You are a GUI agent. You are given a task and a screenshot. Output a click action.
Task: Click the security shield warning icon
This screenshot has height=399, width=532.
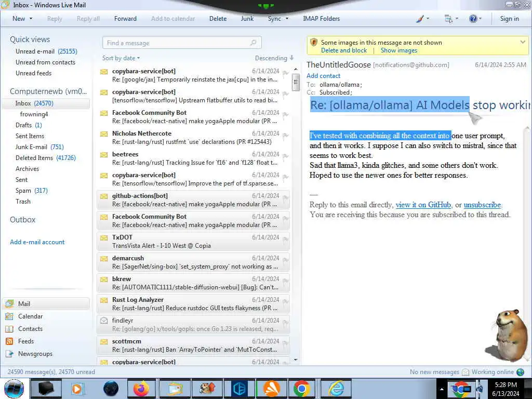[313, 43]
